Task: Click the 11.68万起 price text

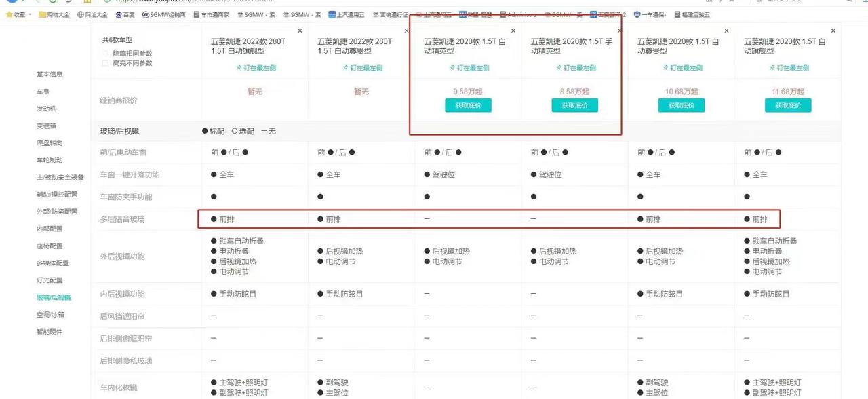Action: pyautogui.click(x=788, y=92)
